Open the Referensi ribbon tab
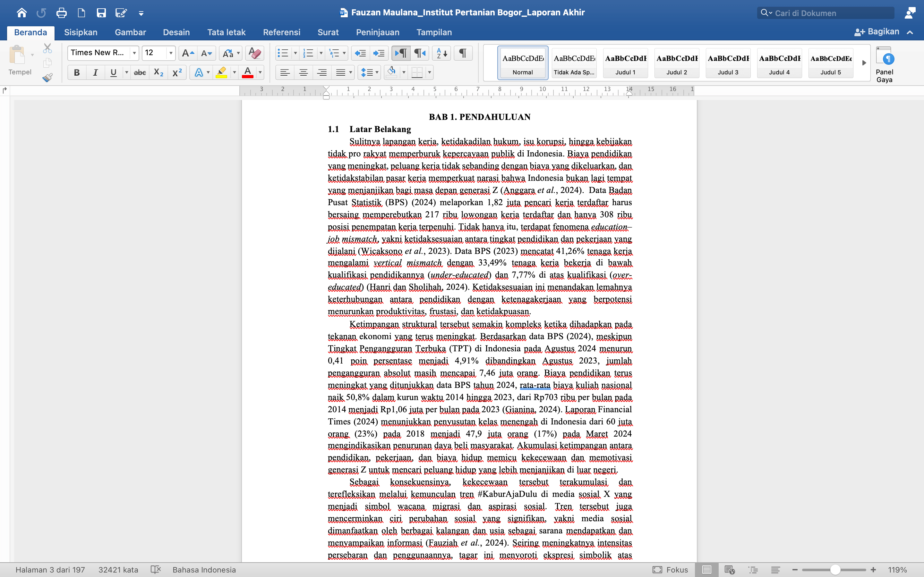Screen dimensions: 924x577 281,32
